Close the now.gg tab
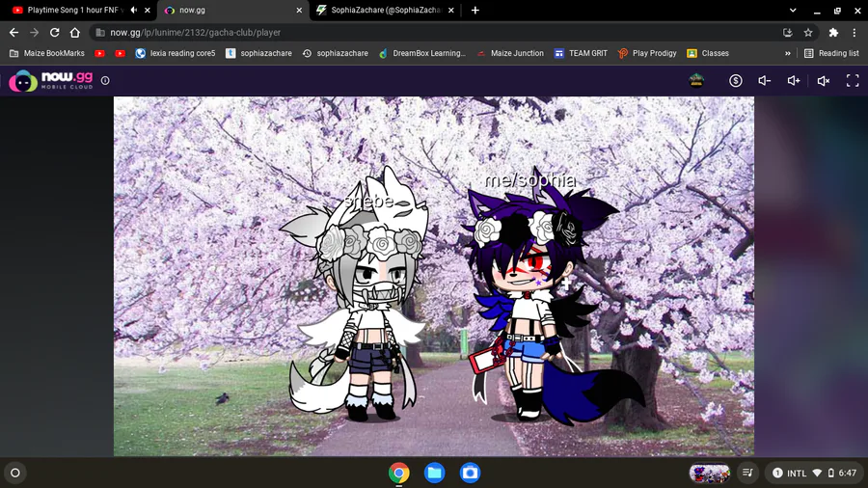This screenshot has height=488, width=868. (299, 10)
